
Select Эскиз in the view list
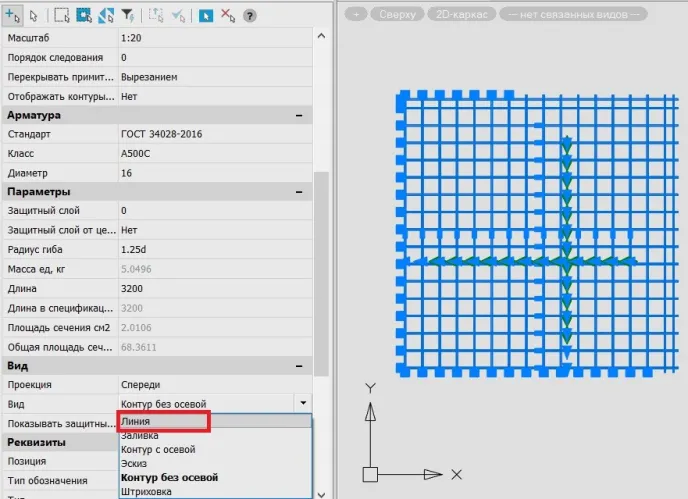(x=135, y=464)
